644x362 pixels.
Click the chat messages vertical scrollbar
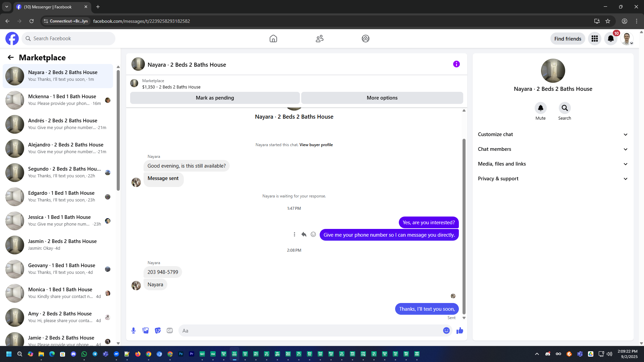point(464,226)
